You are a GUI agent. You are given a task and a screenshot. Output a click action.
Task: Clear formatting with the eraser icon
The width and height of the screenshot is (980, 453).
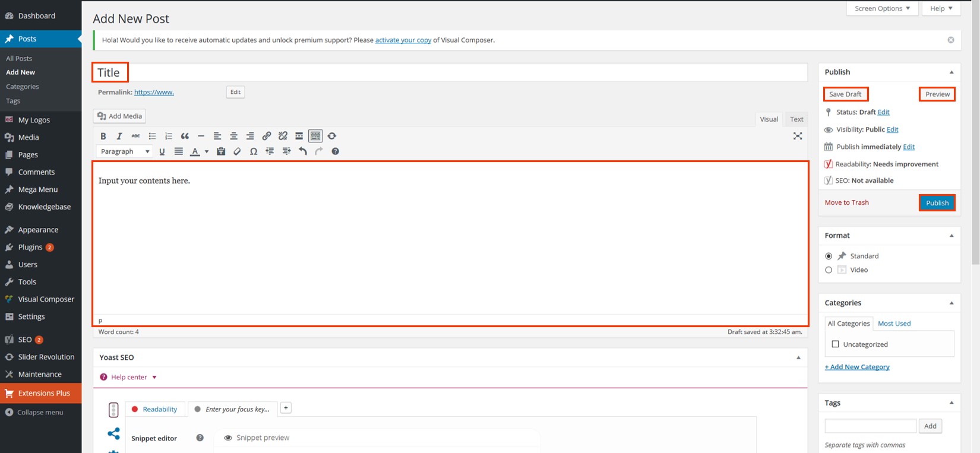click(x=237, y=151)
